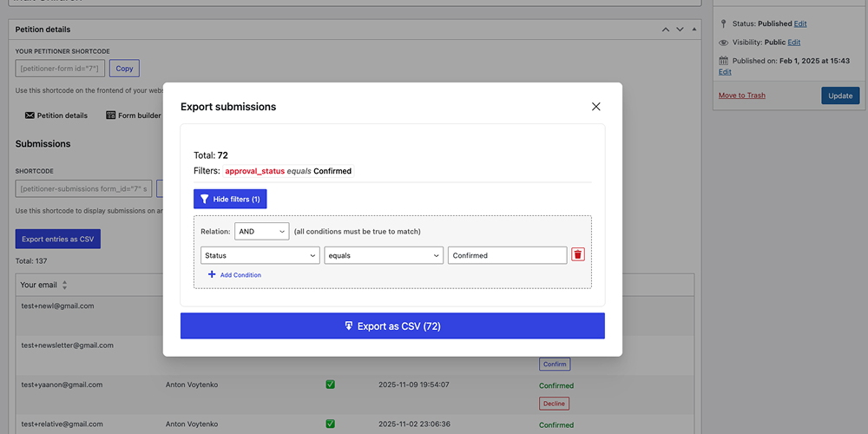Click the Hide filters (1) button
Image resolution: width=868 pixels, height=434 pixels.
[230, 199]
